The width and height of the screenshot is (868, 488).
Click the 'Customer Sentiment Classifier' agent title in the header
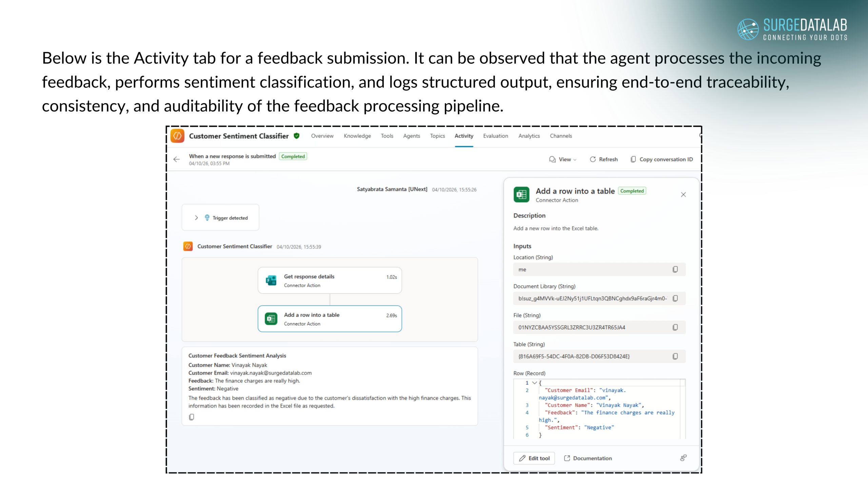(x=239, y=136)
